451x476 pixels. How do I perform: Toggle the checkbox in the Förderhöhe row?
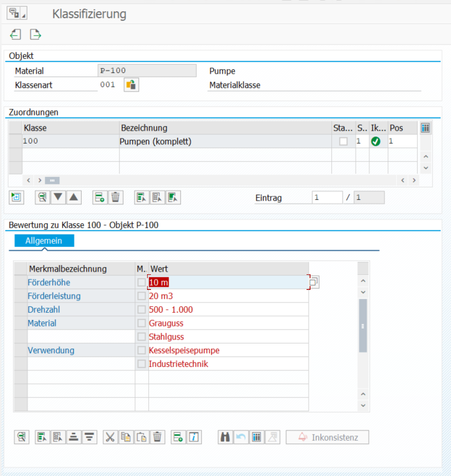tap(141, 282)
